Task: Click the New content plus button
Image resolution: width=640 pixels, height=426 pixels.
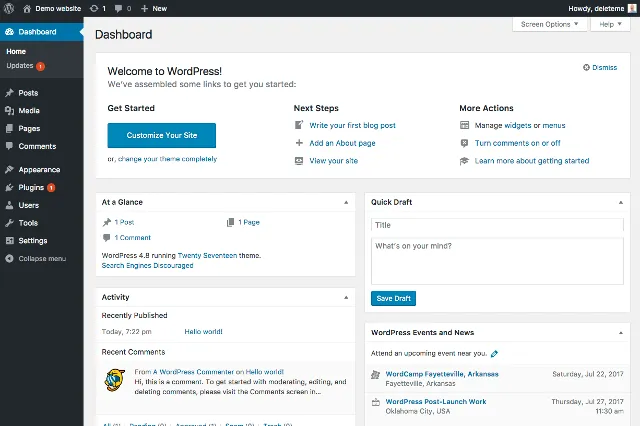Action: point(154,9)
